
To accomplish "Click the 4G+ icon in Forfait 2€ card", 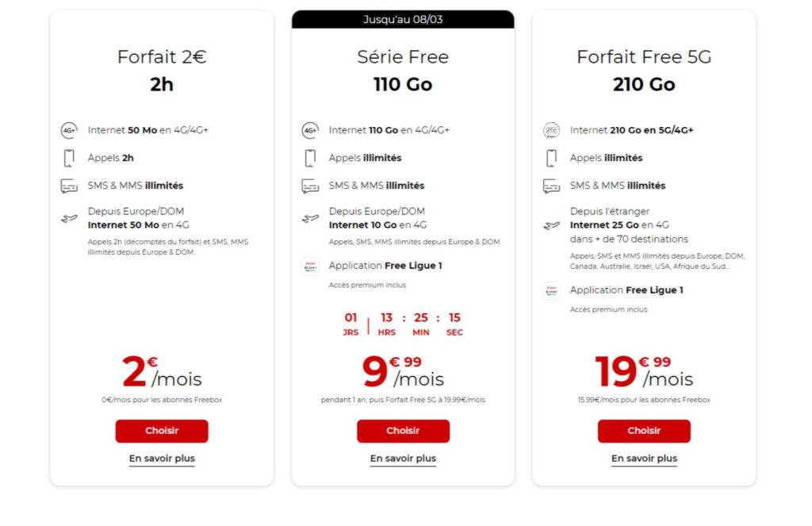I will (x=69, y=130).
